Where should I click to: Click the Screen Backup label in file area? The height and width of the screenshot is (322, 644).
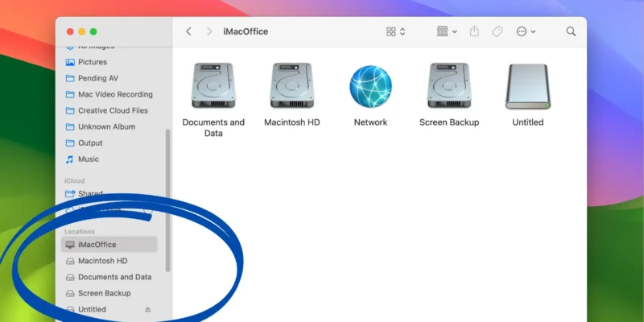[449, 122]
